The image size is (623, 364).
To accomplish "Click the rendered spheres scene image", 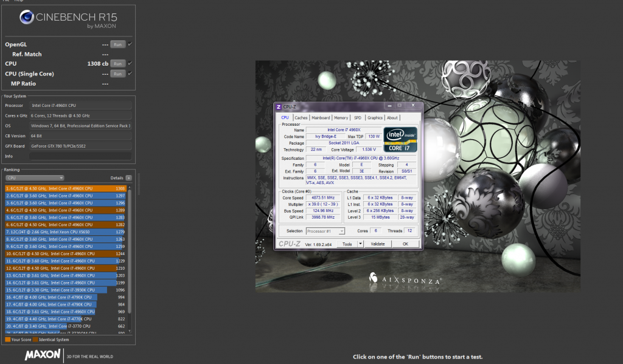I will 417,176.
